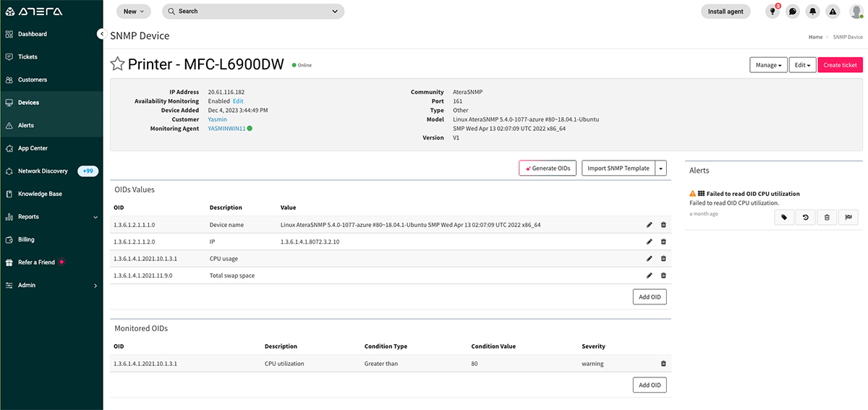
Task: Click Generate OIDs
Action: point(548,168)
